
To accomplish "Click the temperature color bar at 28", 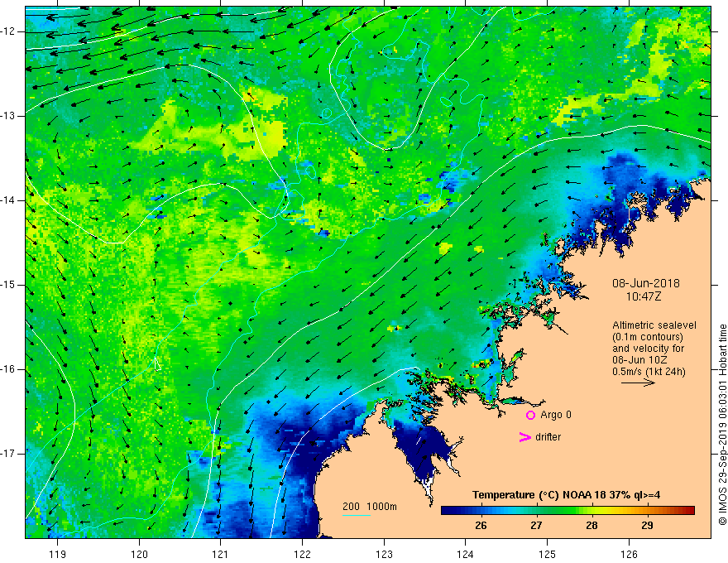I will pyautogui.click(x=591, y=511).
